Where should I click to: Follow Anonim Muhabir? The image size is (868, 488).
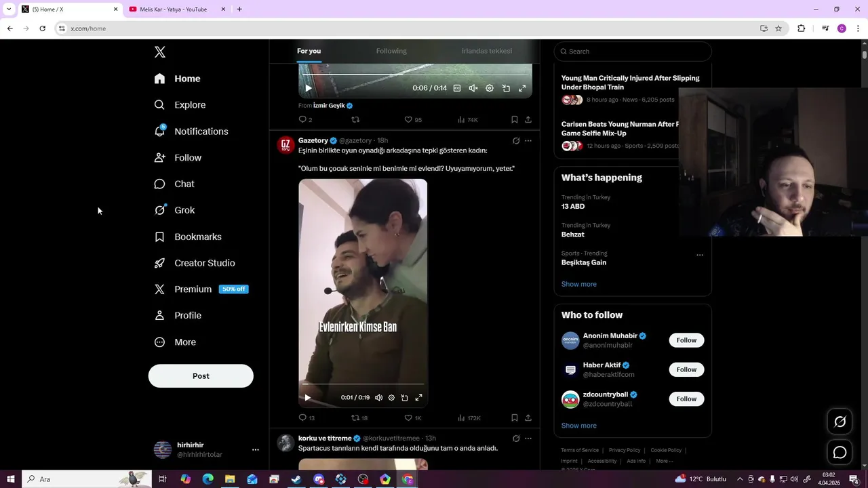pos(686,340)
